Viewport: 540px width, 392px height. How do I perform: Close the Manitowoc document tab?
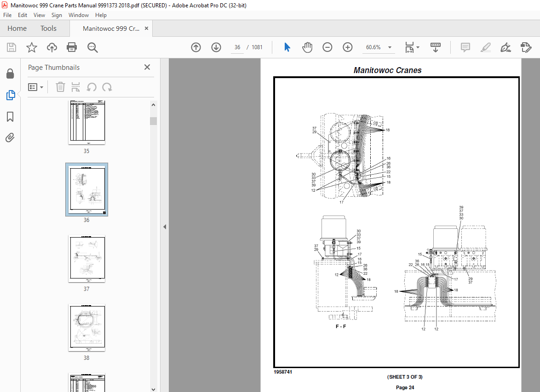(x=146, y=28)
